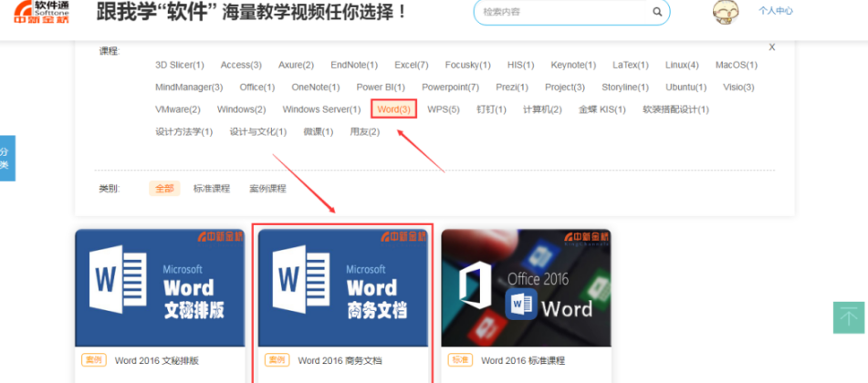Screen dimensions: 868x383
Task: Choose the WPS(5) course filter
Action: [444, 109]
